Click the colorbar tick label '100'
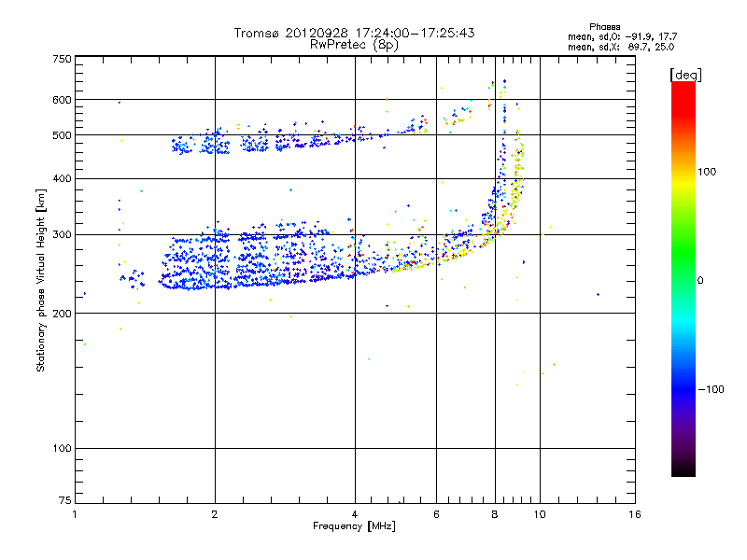The height and width of the screenshot is (560, 747). 707,172
